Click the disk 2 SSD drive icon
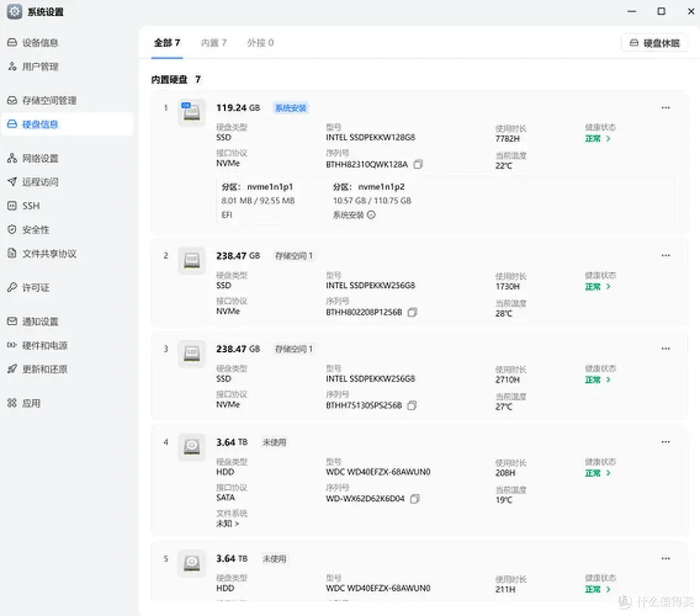Screen dimensions: 700x616 (x=192, y=260)
